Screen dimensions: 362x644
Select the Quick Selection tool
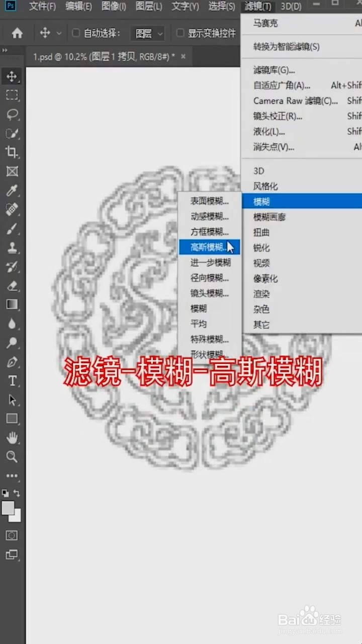(12, 133)
